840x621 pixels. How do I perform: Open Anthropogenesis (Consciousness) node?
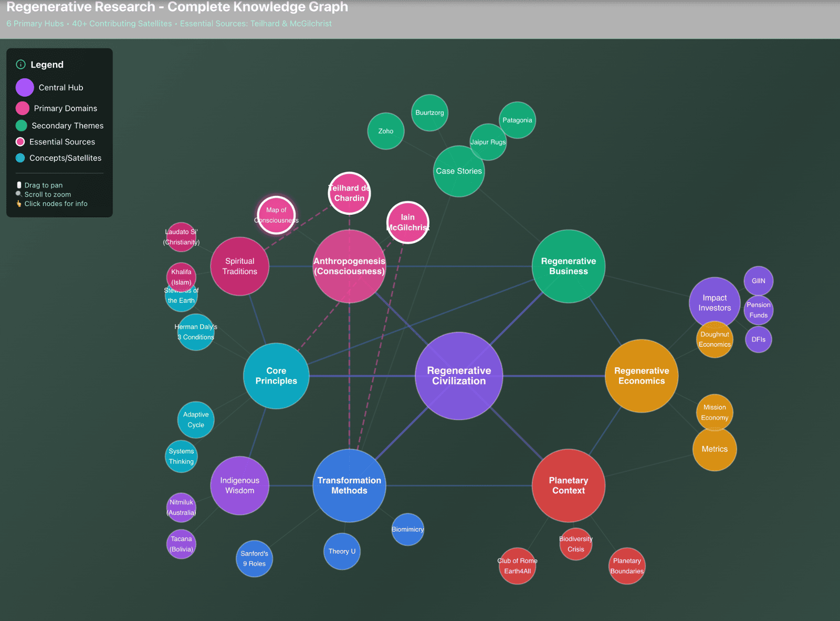tap(349, 266)
